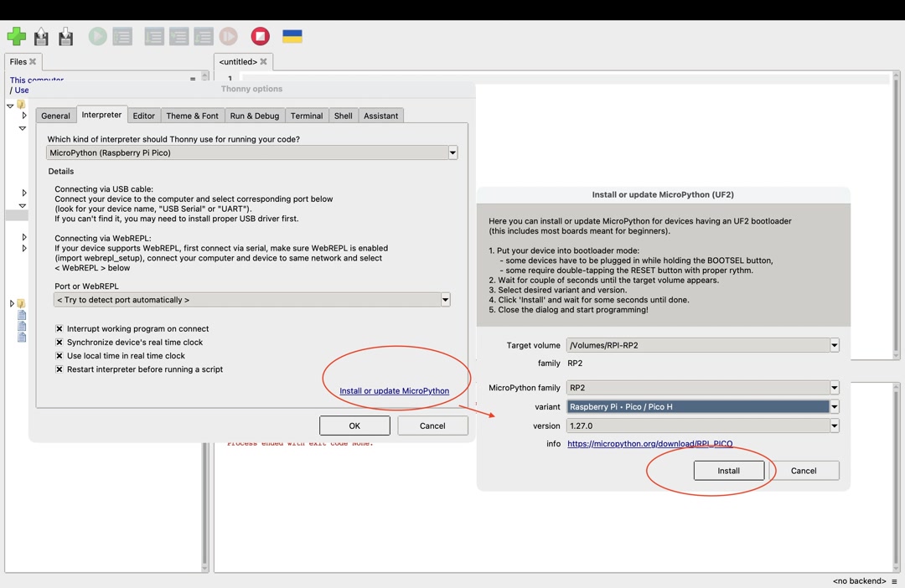This screenshot has height=588, width=905.
Task: Toggle Use local time in real time clock
Action: click(x=59, y=356)
